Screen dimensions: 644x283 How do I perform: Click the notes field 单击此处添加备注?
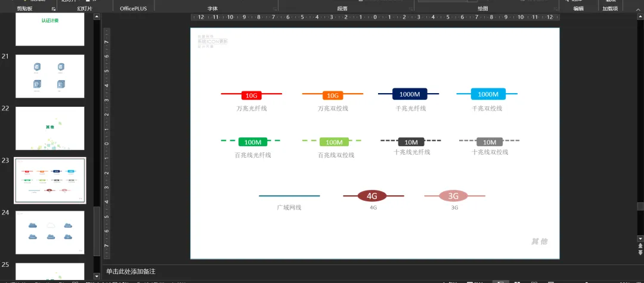(131, 272)
